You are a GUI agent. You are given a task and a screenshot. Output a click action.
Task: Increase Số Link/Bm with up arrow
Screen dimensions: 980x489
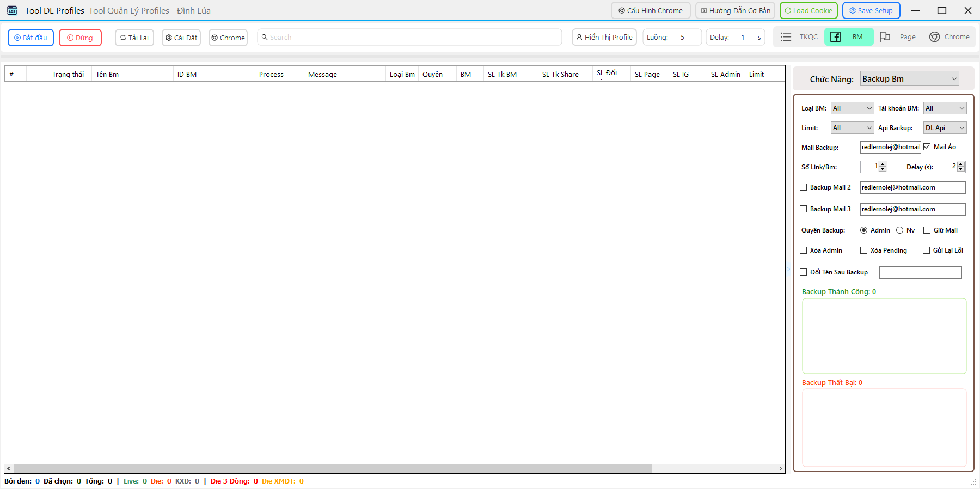point(883,164)
